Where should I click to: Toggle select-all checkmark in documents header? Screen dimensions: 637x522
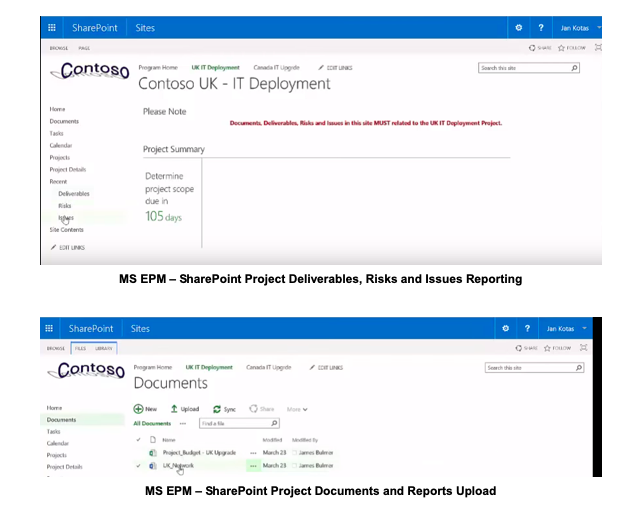[138, 440]
